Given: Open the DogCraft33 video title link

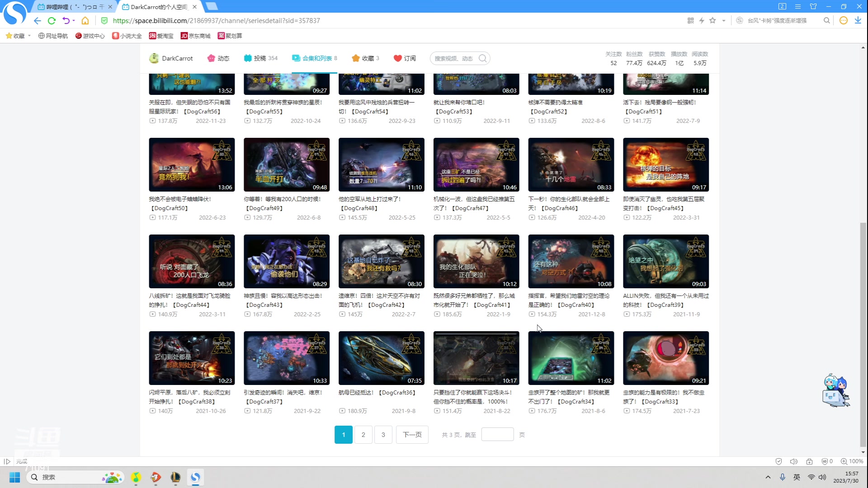Looking at the screenshot, I should tap(664, 397).
